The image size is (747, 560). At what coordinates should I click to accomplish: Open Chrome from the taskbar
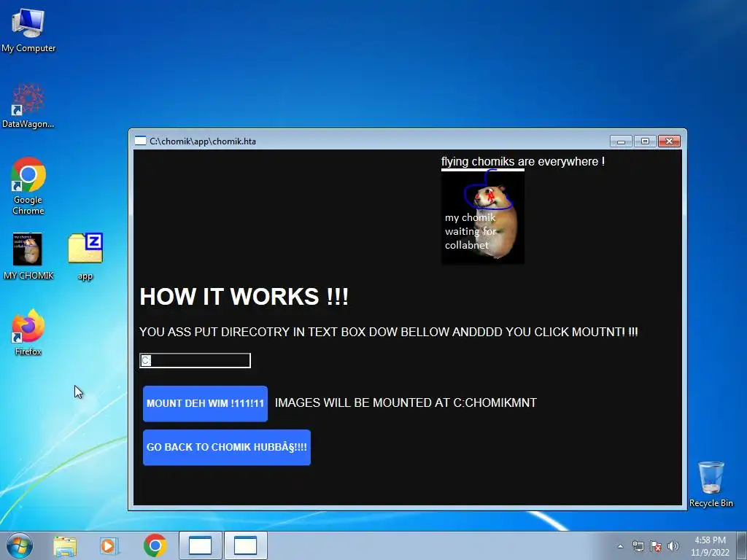[x=155, y=545]
